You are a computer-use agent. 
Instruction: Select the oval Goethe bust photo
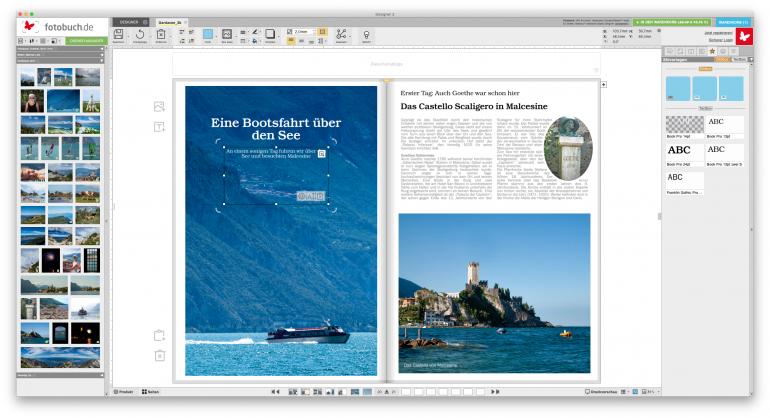(568, 148)
